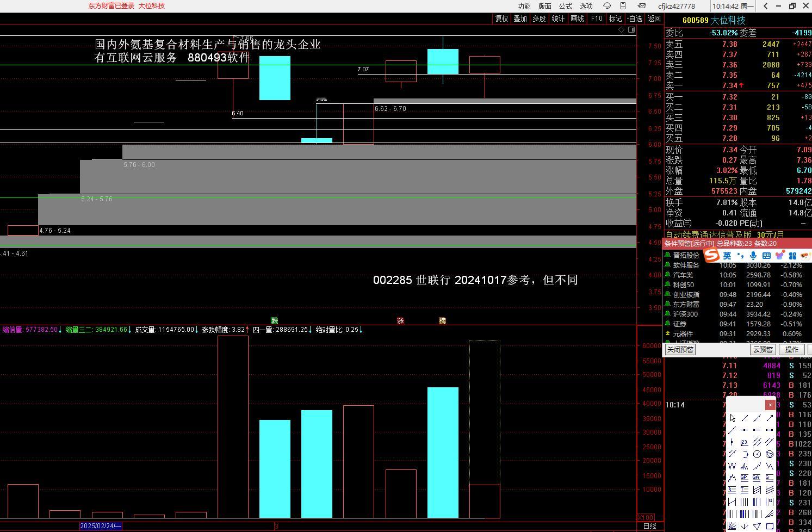Viewport: 812px width, 532px height.
Task: Click the 统计 toolbar button
Action: click(559, 18)
